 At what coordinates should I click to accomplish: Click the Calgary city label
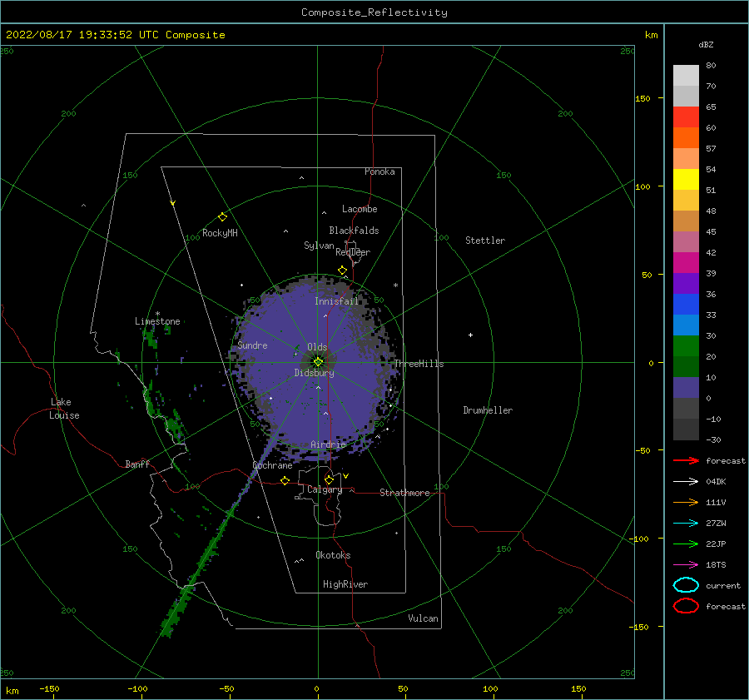[325, 489]
